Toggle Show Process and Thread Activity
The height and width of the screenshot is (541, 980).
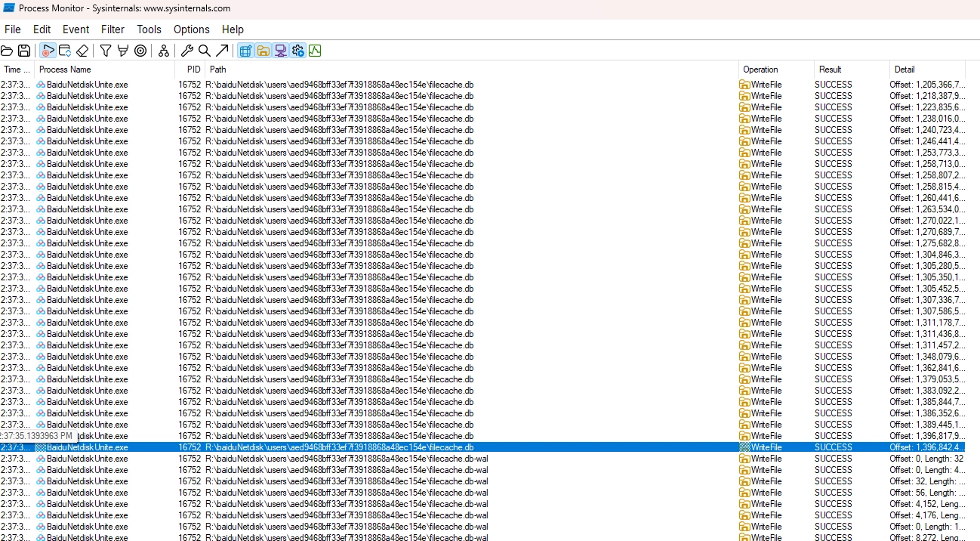coord(297,51)
